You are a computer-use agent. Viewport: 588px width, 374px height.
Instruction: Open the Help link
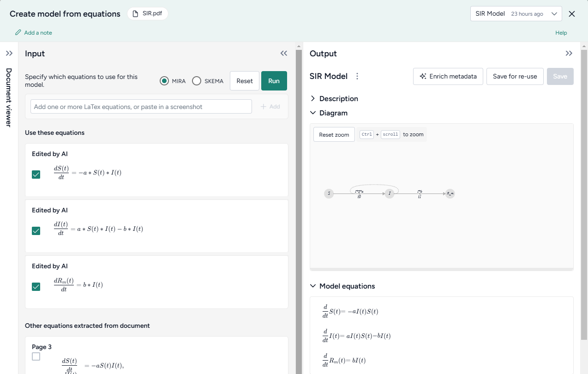click(561, 33)
